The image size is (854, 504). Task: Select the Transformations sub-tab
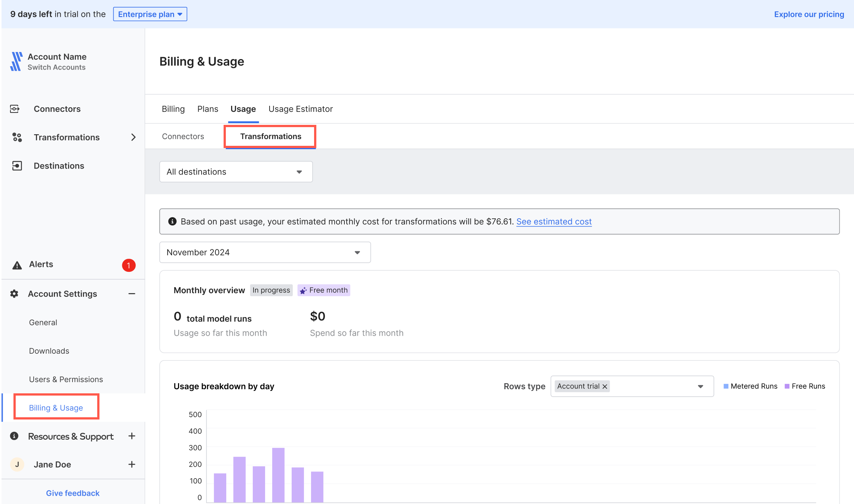click(x=270, y=136)
